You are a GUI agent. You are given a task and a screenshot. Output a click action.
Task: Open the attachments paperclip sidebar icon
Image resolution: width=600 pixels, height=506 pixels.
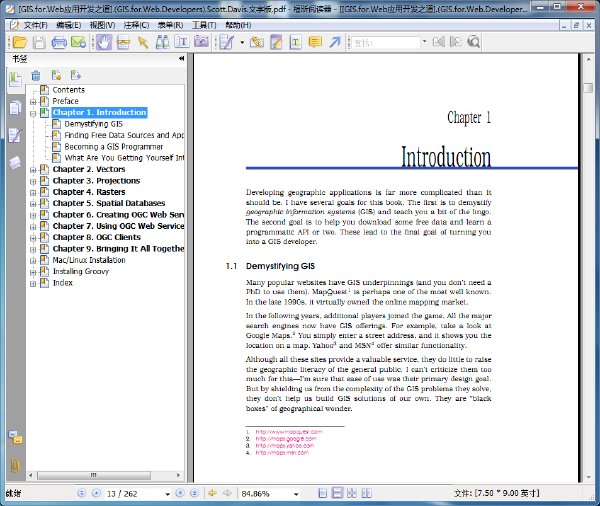[15, 465]
